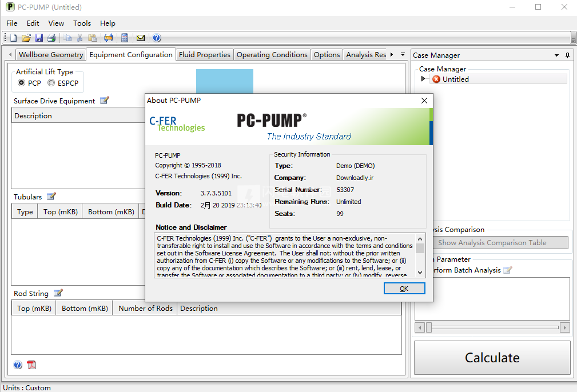577x392 pixels.
Task: Click the edit icon beside Rod String
Action: tap(58, 293)
